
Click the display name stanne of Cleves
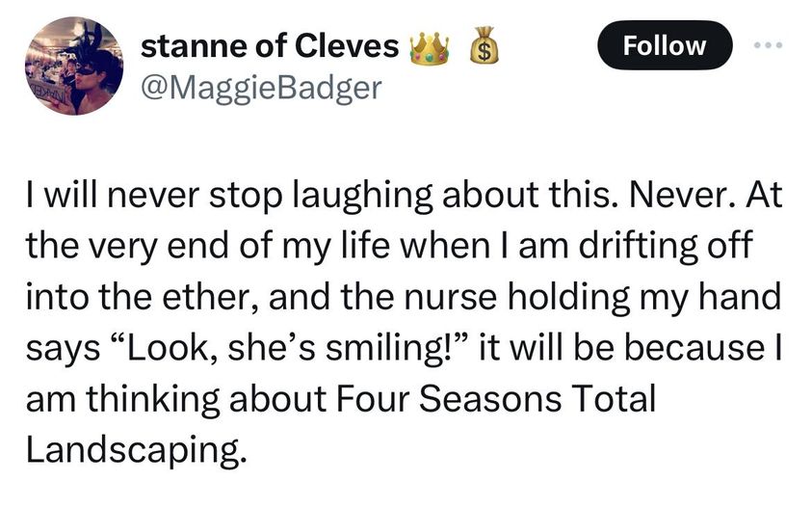coord(269,45)
